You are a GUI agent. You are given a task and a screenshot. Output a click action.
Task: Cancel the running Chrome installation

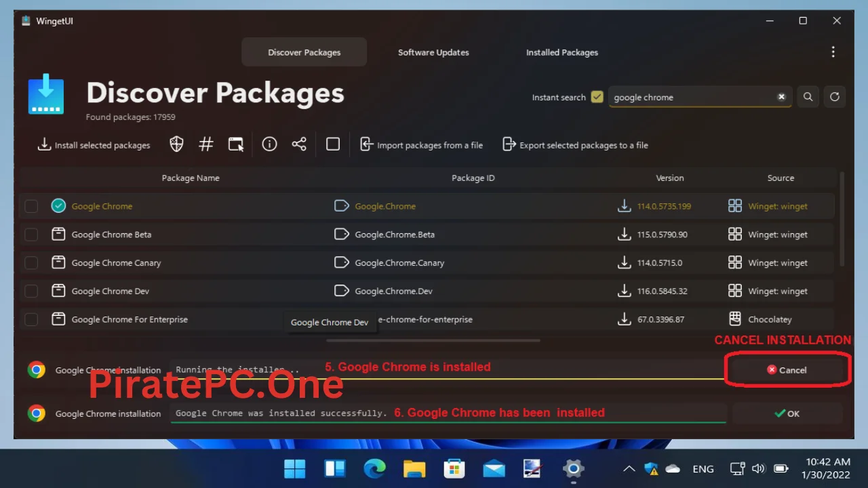coord(787,370)
